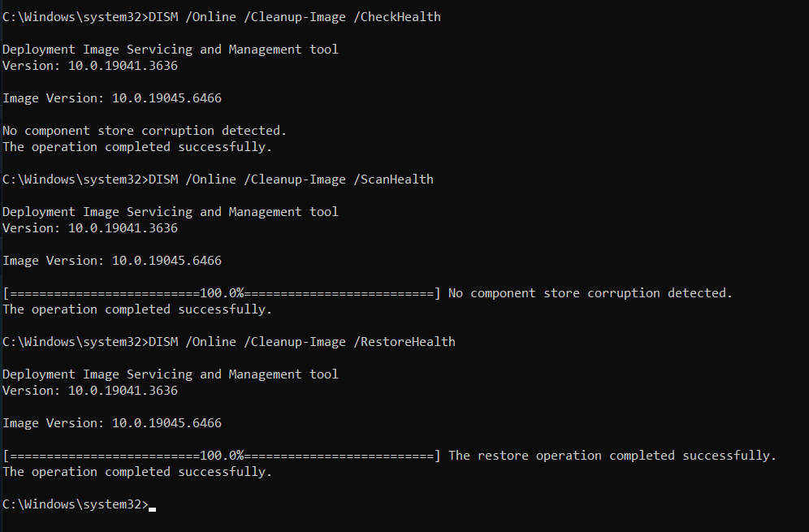Click the DISM tool title line under RestoreHealth
The image size is (809, 532).
171,374
